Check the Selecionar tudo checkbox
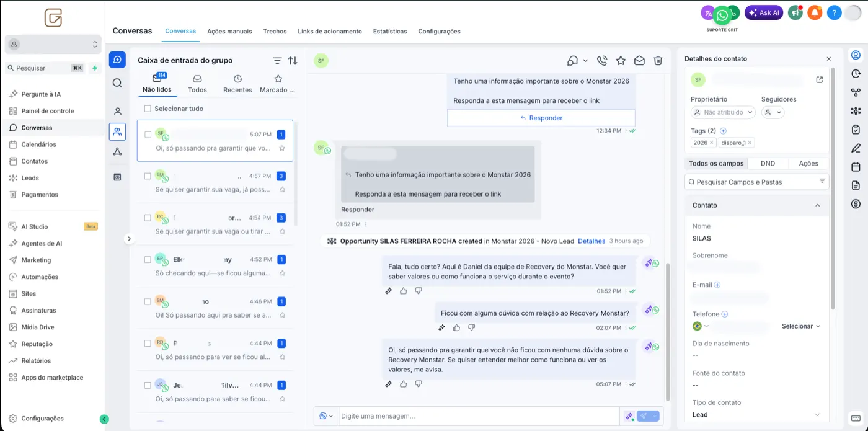The image size is (868, 431). [148, 109]
